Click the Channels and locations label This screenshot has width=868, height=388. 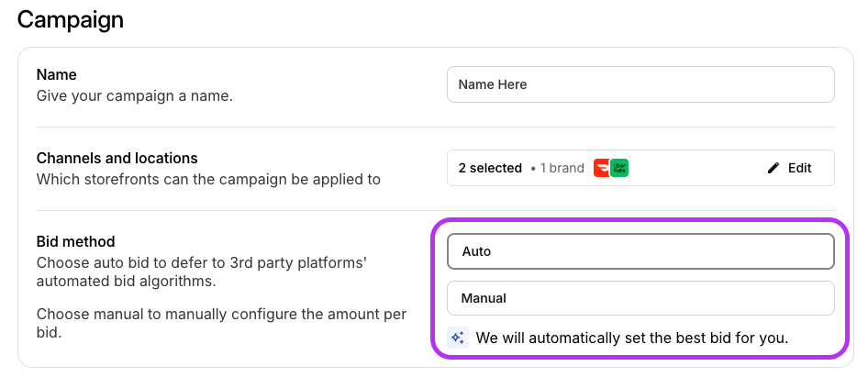coord(117,159)
